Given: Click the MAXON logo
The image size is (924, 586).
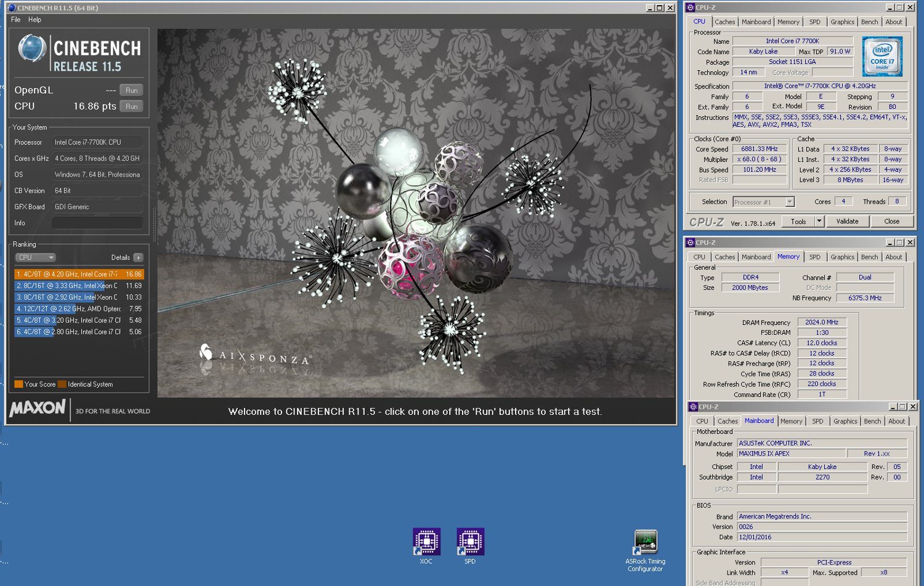Looking at the screenshot, I should pyautogui.click(x=38, y=409).
